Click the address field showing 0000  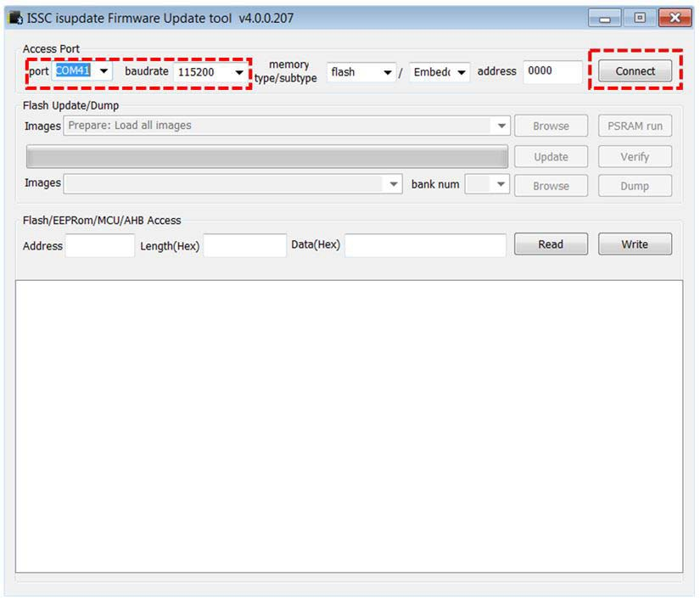point(552,72)
